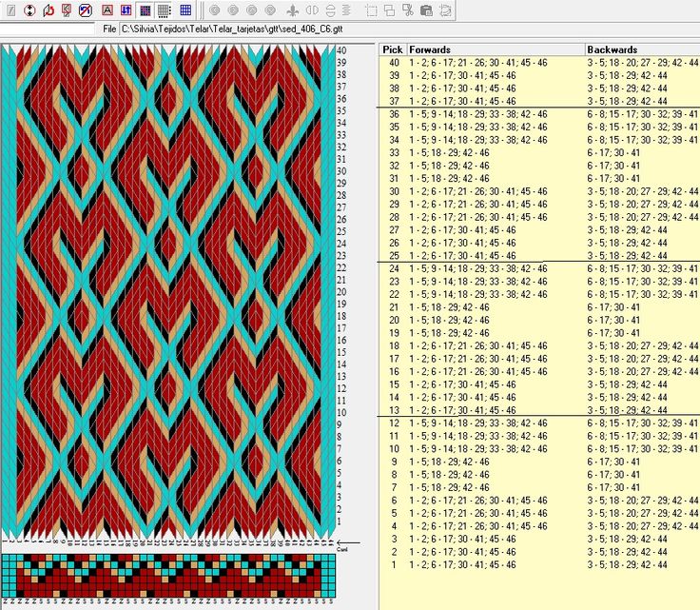700x610 pixels.
Task: Toggle the colored pattern grid view
Action: click(146, 10)
